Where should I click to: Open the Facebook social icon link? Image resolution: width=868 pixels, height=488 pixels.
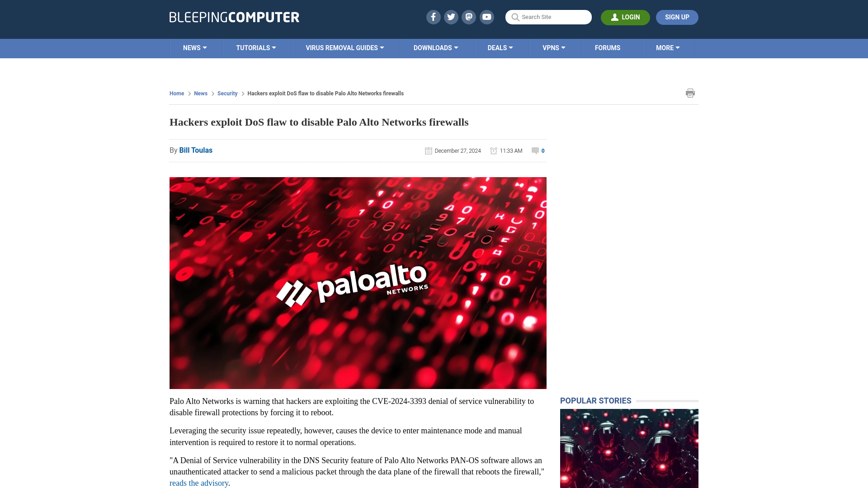[x=434, y=17]
